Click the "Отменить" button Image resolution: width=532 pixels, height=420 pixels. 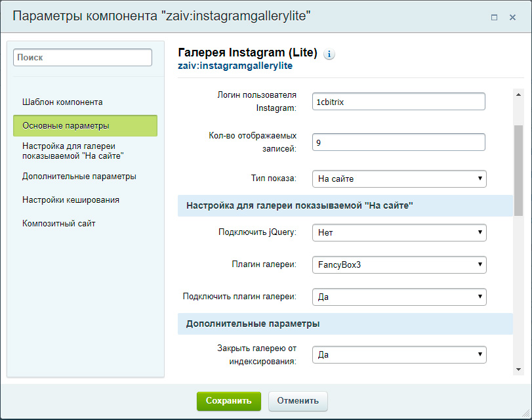pos(298,401)
